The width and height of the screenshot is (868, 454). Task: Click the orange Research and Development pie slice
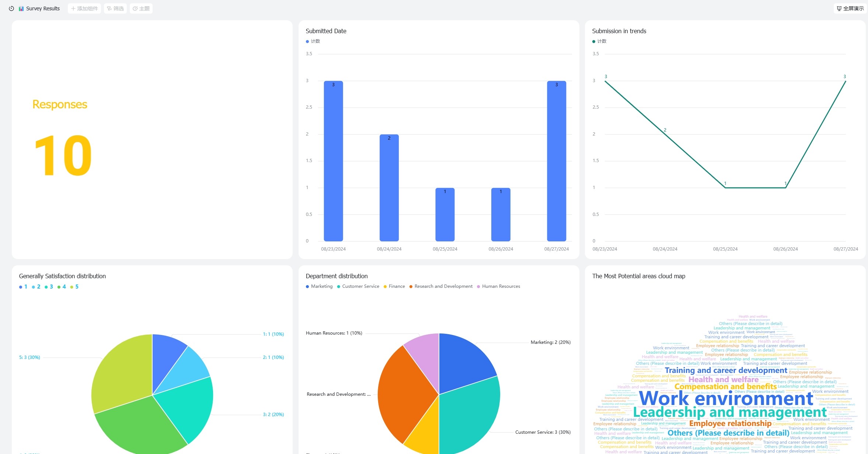pos(402,394)
